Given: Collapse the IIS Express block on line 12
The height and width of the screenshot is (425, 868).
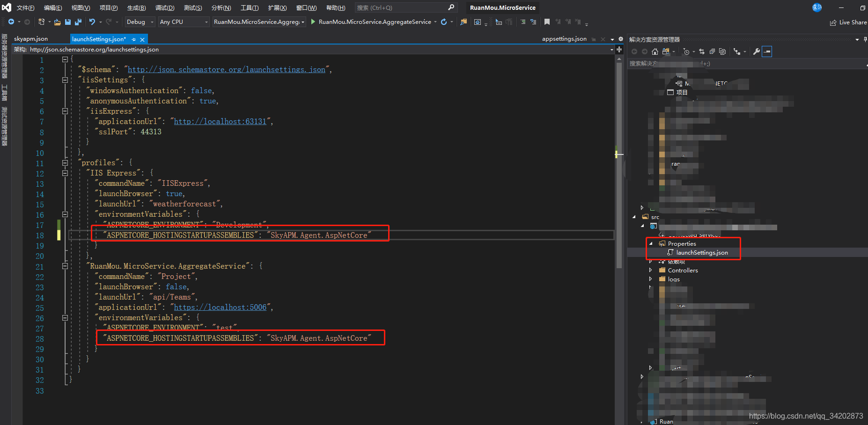Looking at the screenshot, I should pyautogui.click(x=65, y=173).
